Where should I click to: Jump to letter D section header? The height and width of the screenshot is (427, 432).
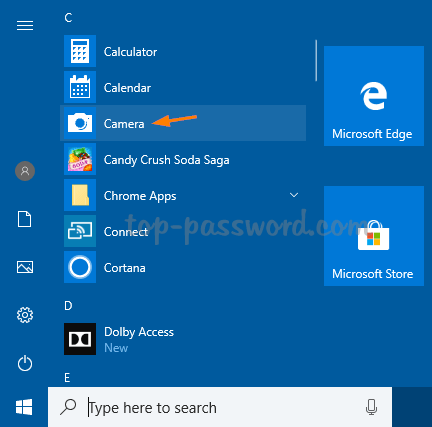68,306
